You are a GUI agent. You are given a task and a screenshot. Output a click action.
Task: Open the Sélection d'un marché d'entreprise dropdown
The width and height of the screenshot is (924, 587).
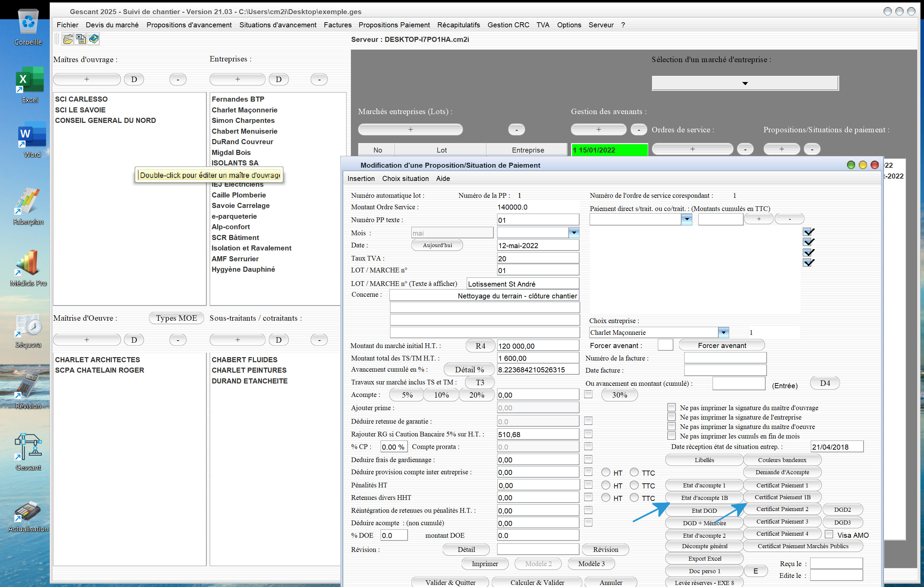(745, 83)
